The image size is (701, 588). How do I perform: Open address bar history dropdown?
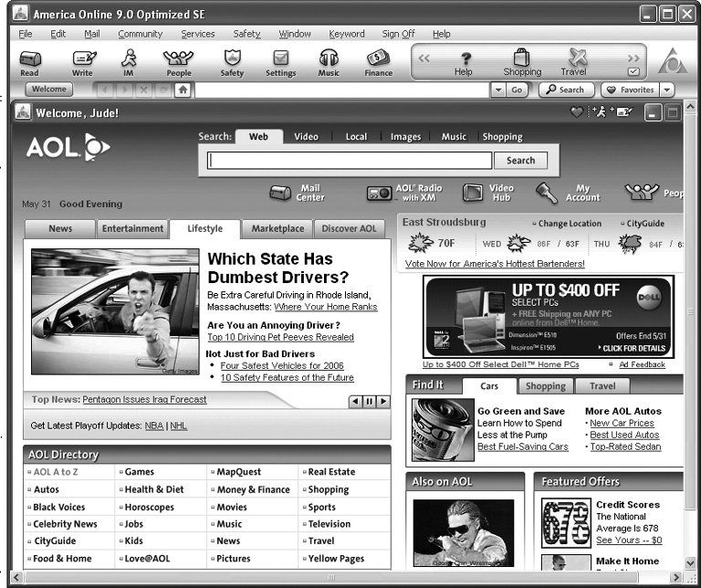point(498,89)
